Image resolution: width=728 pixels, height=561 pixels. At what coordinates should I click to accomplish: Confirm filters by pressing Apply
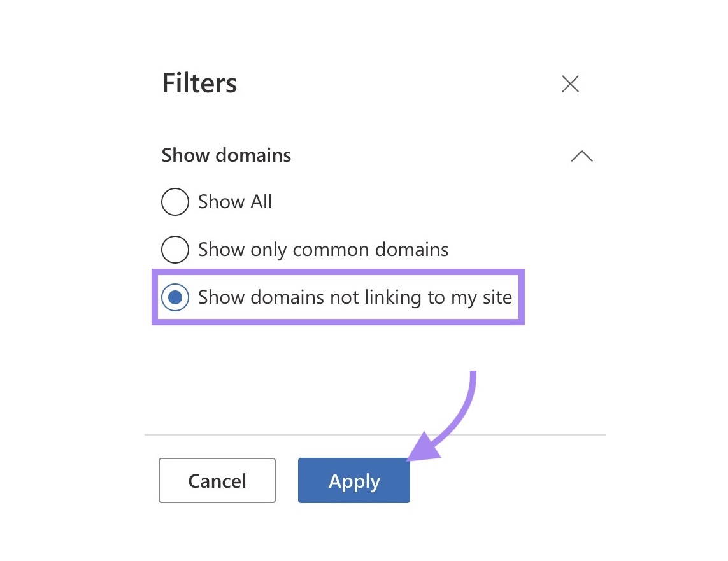pyautogui.click(x=353, y=481)
